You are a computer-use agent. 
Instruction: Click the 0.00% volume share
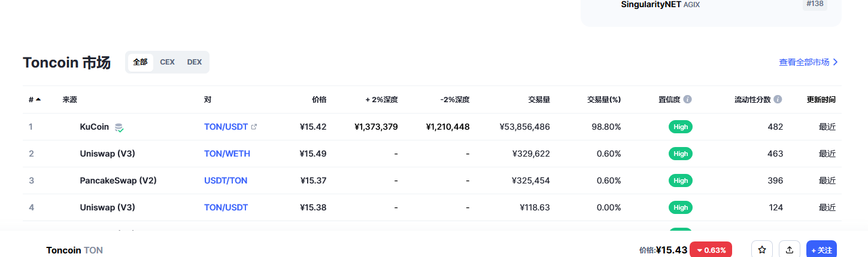point(609,207)
